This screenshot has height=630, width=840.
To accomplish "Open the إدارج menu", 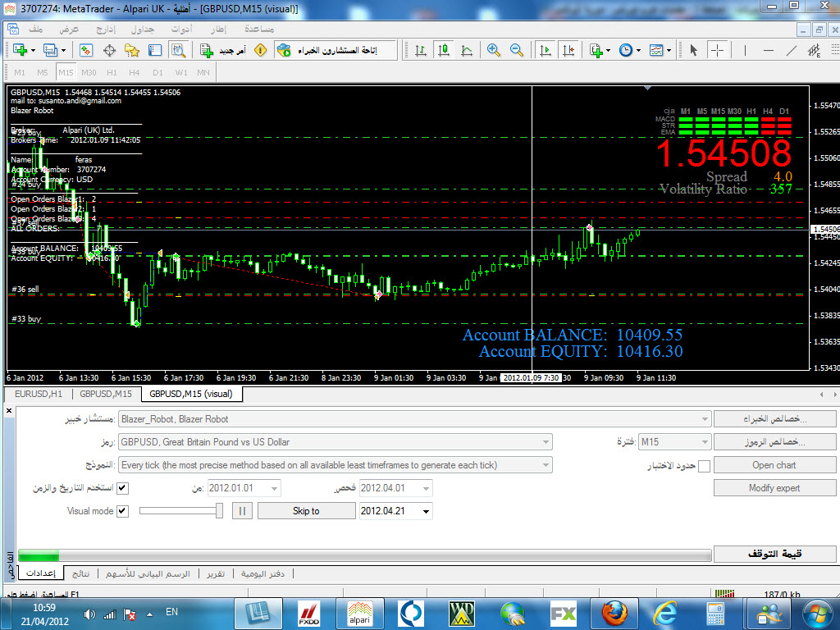I will pos(106,29).
